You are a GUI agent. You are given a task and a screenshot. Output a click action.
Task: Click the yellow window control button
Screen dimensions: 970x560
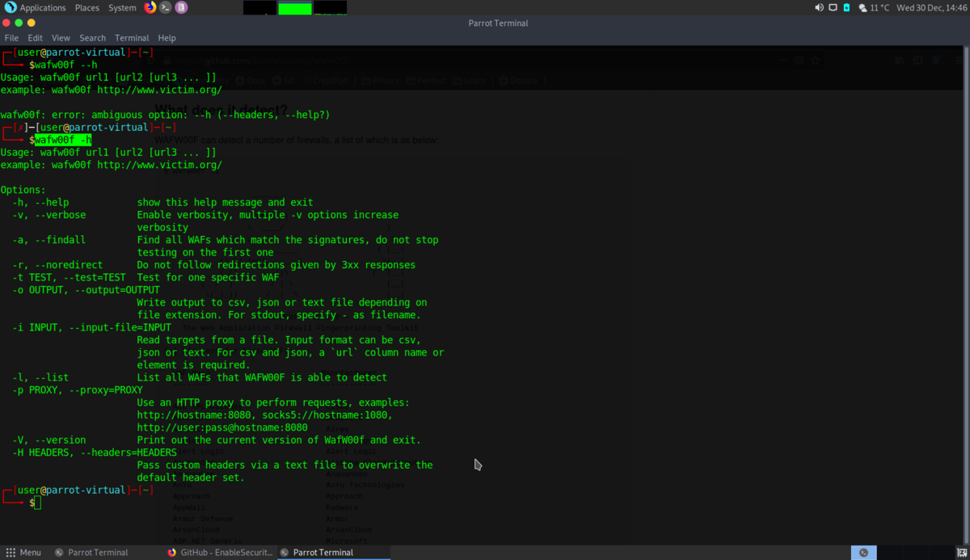32,23
